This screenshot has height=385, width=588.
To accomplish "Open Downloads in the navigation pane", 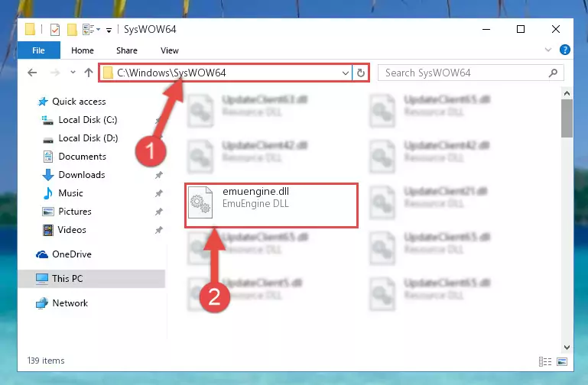I will [x=82, y=175].
